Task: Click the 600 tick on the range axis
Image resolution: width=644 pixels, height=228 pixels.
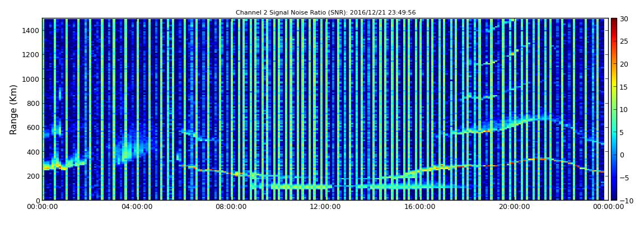Action: [33, 127]
